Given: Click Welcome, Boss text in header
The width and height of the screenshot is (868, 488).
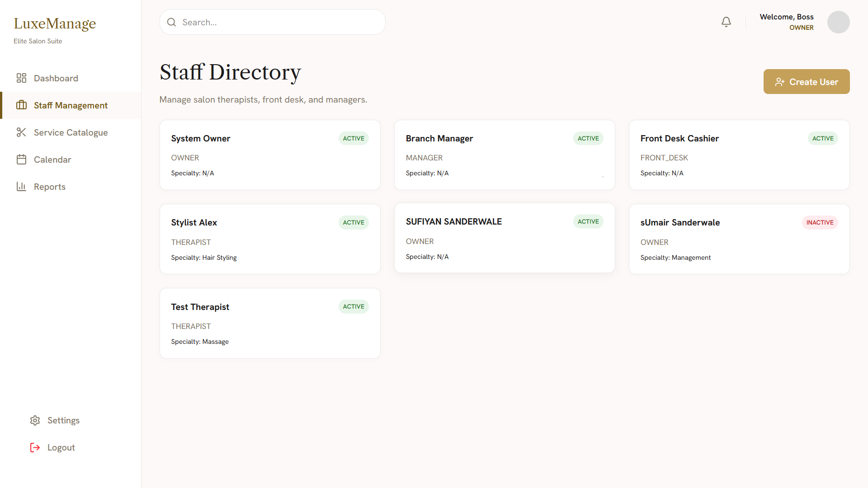Looking at the screenshot, I should (x=787, y=17).
